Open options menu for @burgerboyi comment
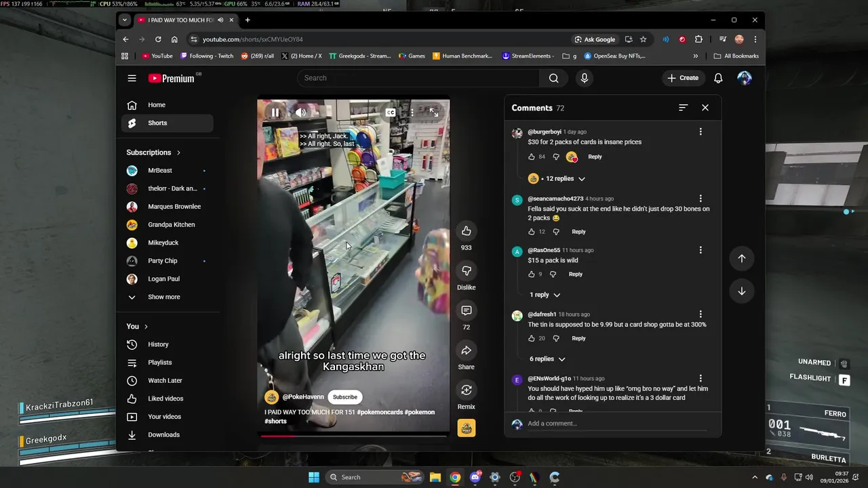 point(701,132)
